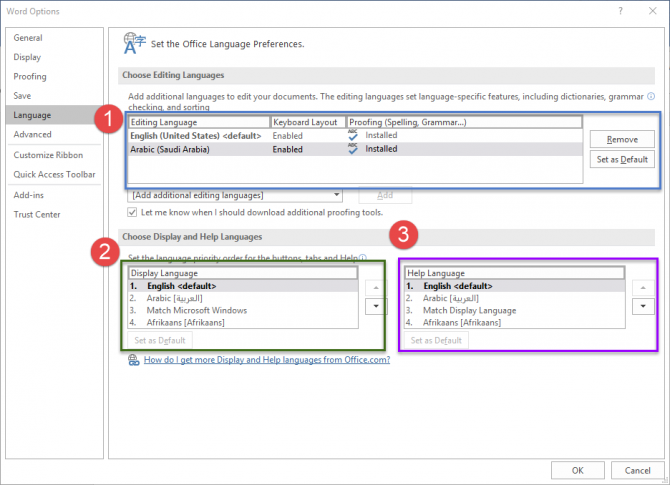Click info icon beside language priority text
The image size is (670, 485).
362,258
